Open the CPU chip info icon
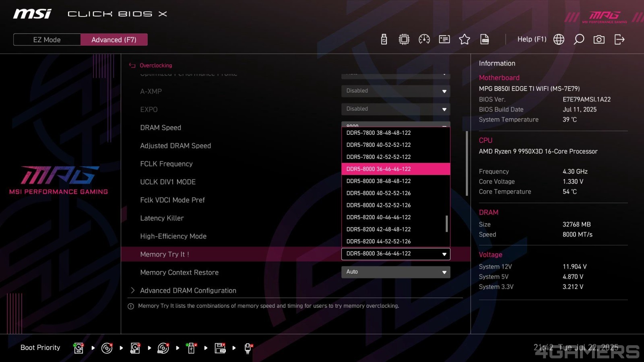 click(x=404, y=39)
